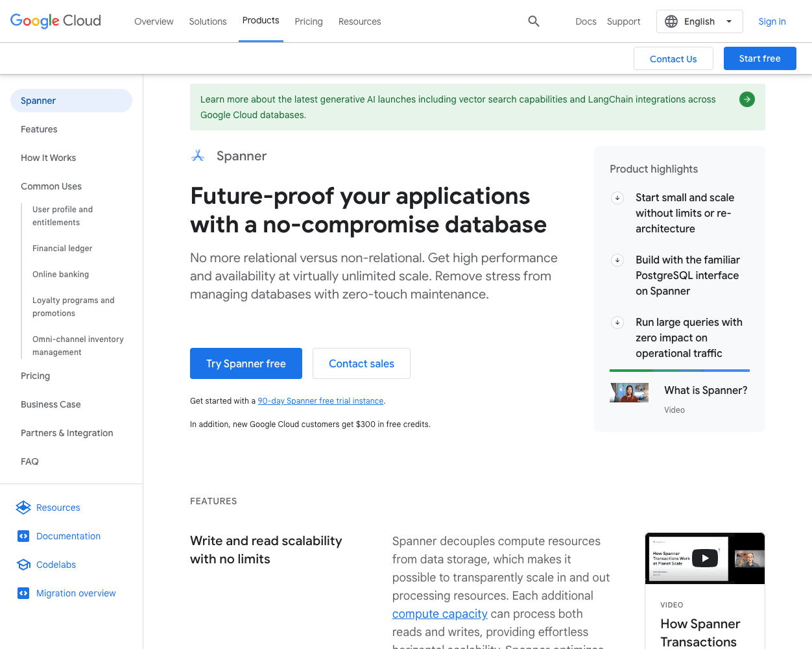
Task: Open the Overview nav tab
Action: 154,21
